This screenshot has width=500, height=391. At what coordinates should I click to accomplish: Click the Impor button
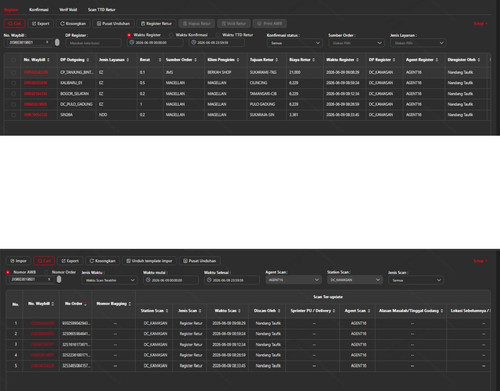(x=18, y=261)
